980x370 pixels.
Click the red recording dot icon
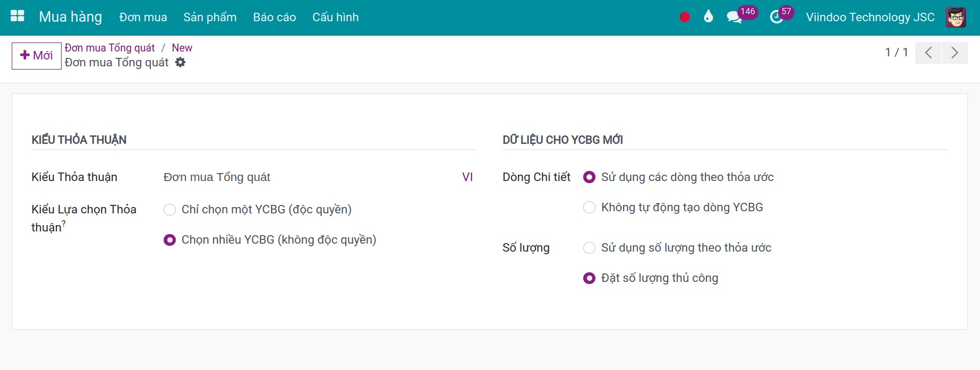(685, 17)
